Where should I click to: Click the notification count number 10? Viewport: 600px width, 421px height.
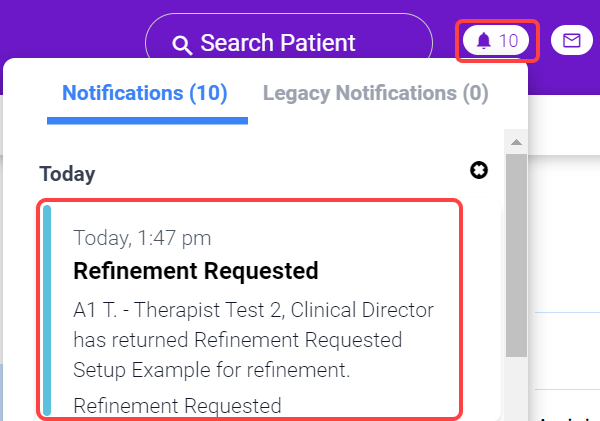[x=509, y=41]
